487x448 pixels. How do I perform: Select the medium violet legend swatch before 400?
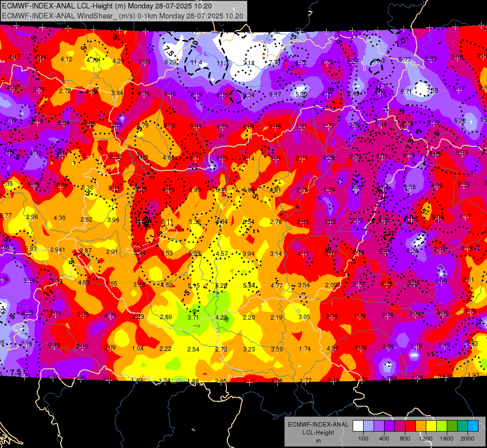(379, 426)
